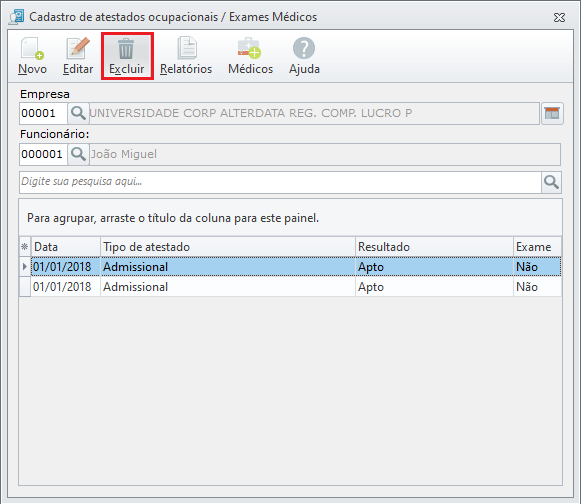Viewport: 581px width, 504px height.
Task: Click the title bar application icon
Action: point(16,17)
